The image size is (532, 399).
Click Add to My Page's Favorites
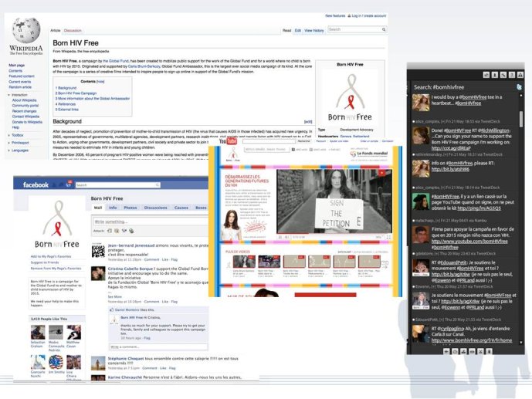[51, 257]
